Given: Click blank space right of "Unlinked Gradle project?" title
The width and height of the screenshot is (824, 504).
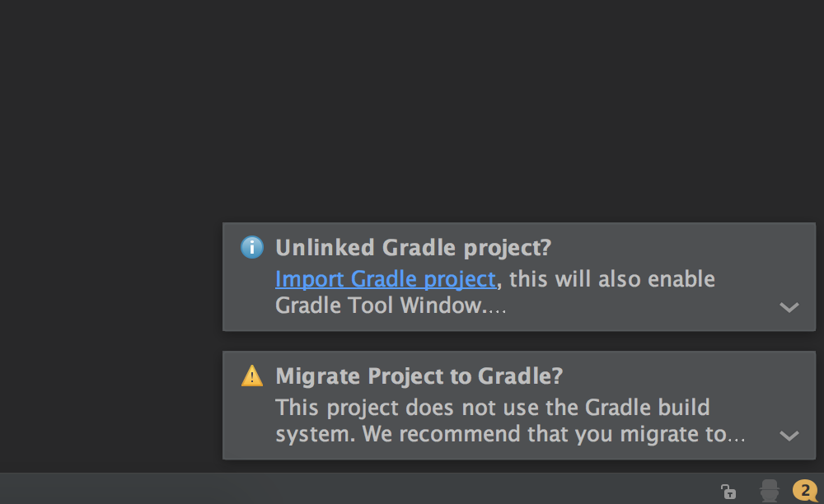Looking at the screenshot, I should (676, 247).
